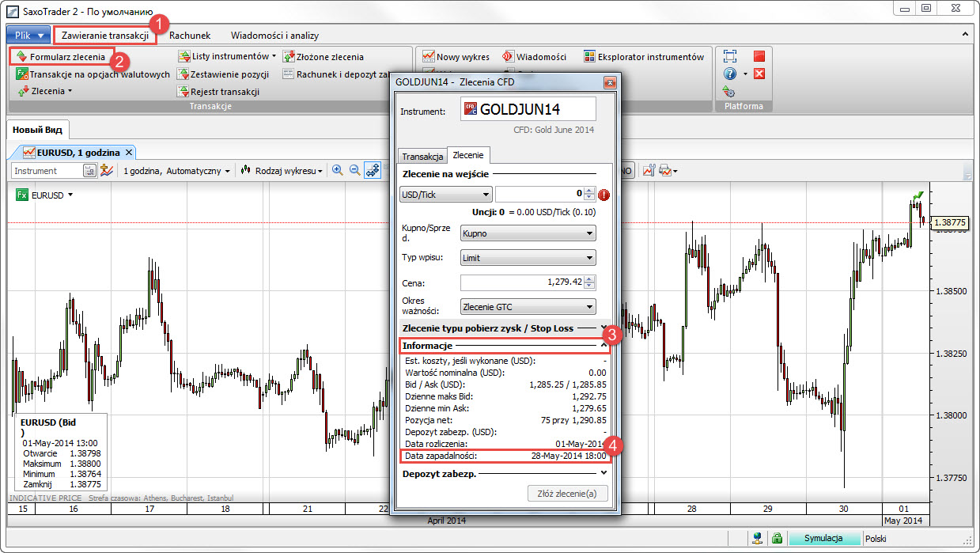Click Cena price field 1,279.42
This screenshot has width=980, height=553.
(522, 282)
